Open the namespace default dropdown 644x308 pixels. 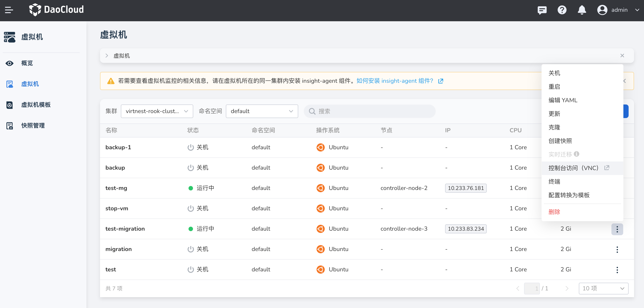[x=262, y=111]
